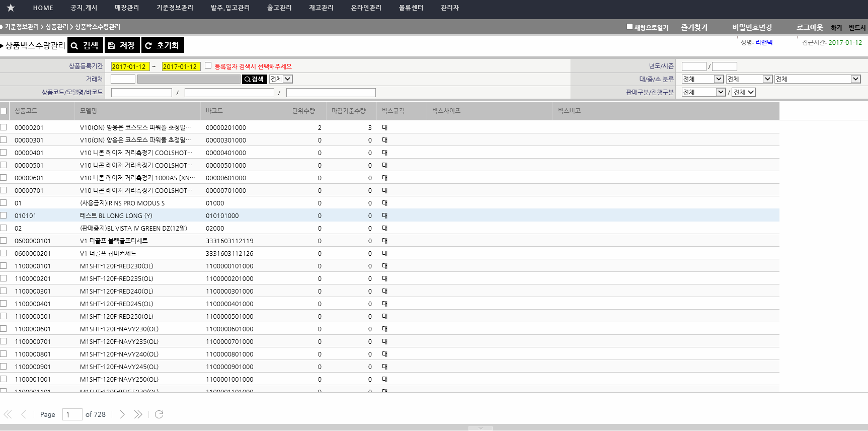Viewport: 868px width, 431px height.
Task: Click the start date field 2017-01-12
Action: 130,66
